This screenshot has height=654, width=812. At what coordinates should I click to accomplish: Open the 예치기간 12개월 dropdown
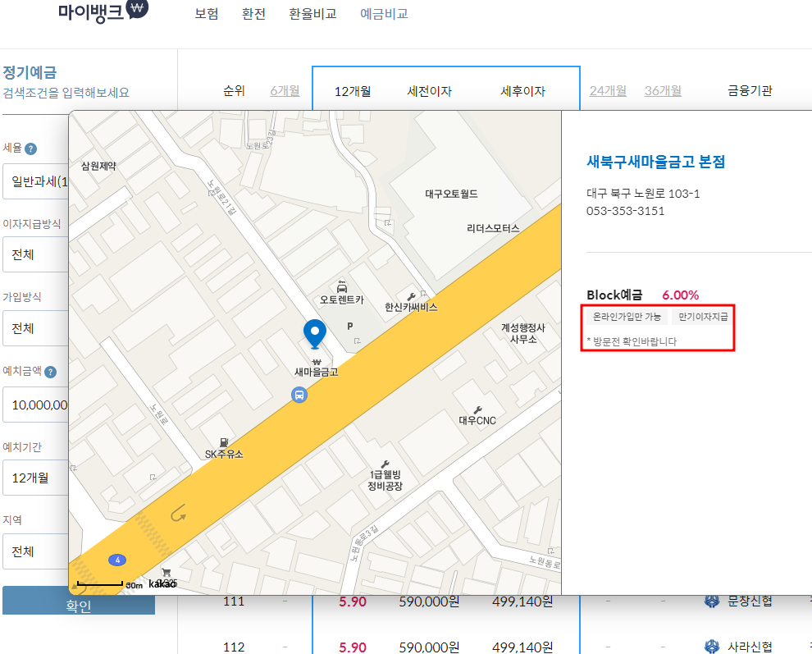36,478
